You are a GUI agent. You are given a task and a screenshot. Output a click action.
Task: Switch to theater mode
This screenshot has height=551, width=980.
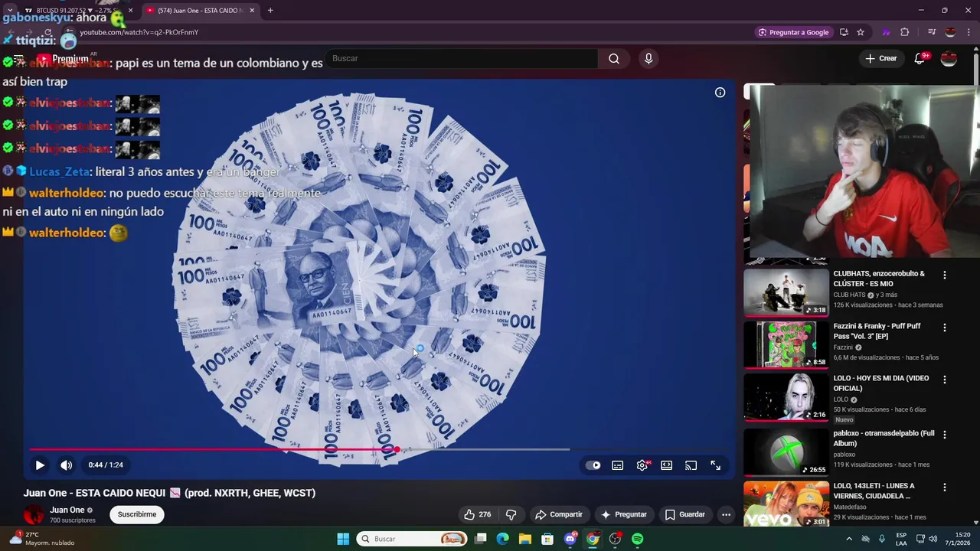[667, 465]
